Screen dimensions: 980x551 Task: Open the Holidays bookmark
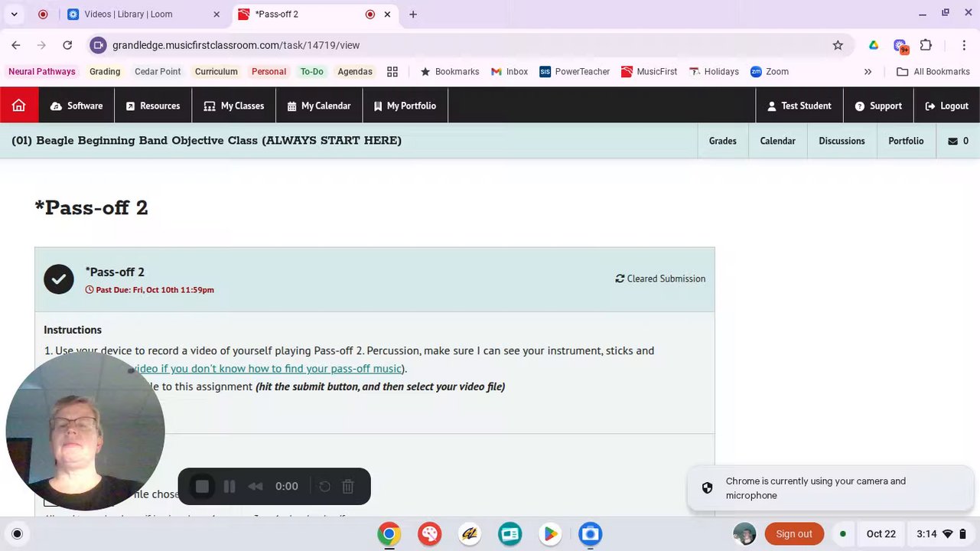[x=714, y=71]
